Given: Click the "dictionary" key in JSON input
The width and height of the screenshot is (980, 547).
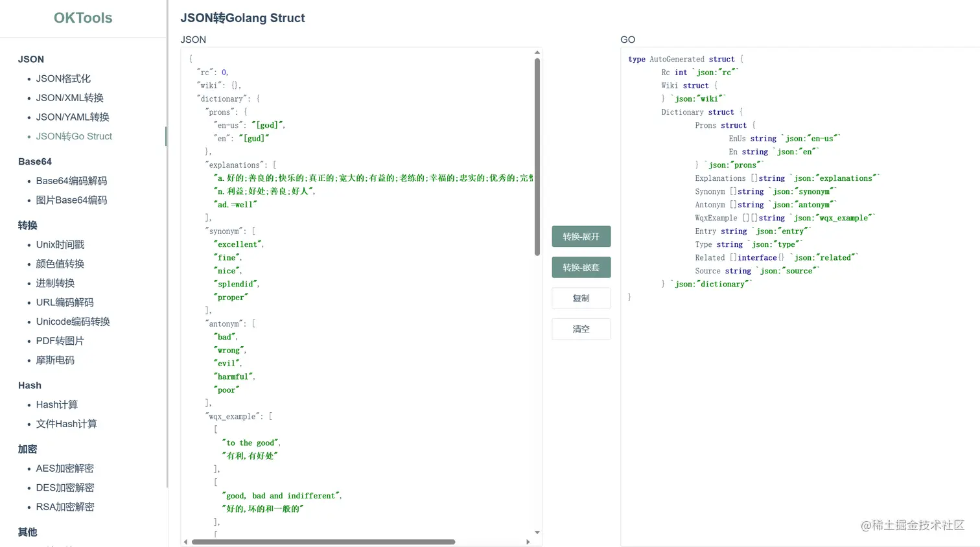Looking at the screenshot, I should coord(222,99).
